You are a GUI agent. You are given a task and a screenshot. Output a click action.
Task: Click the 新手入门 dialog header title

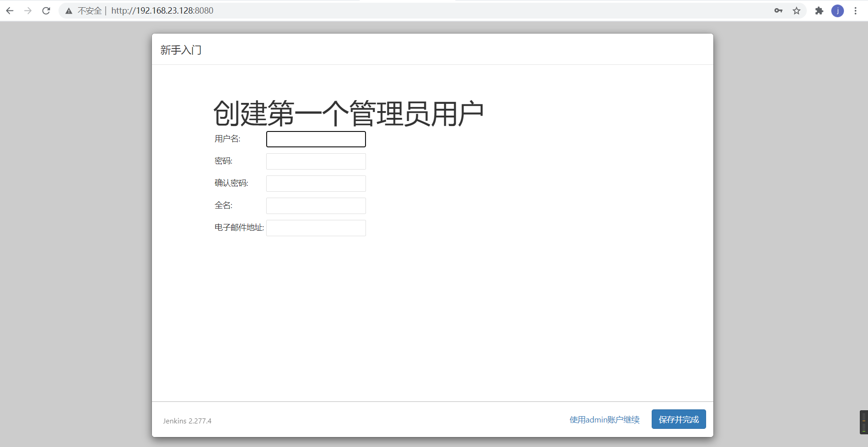(181, 50)
